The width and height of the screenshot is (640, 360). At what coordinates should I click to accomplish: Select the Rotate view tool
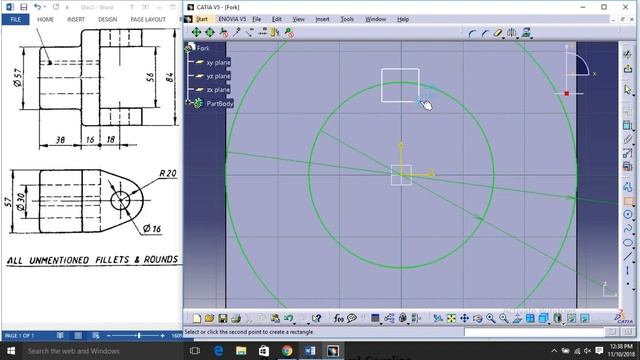tap(477, 318)
